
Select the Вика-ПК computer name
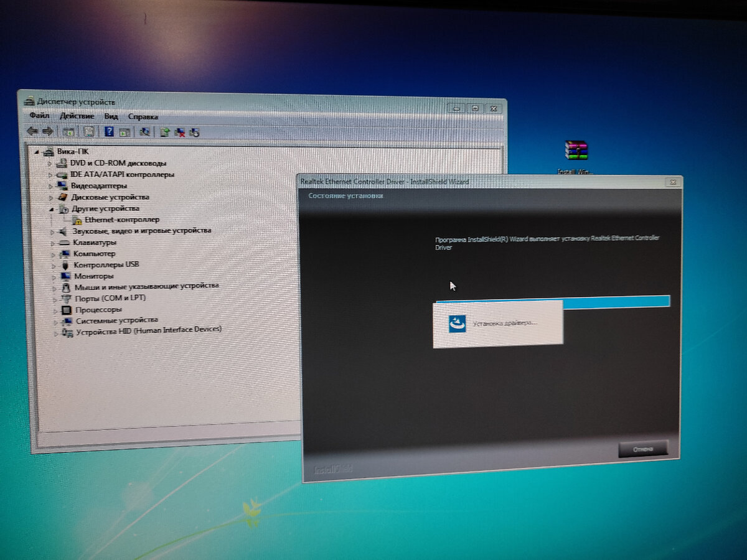(x=73, y=151)
